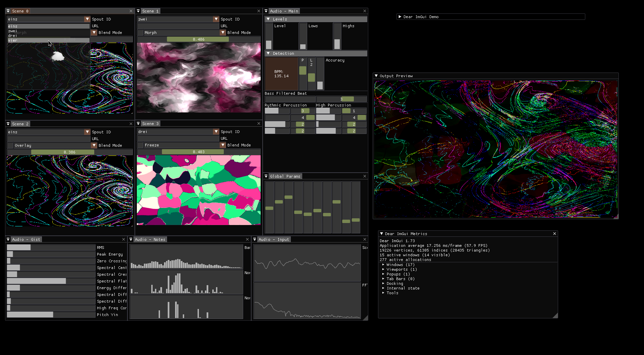Choose 'vier' in the open Spout ID list
The image size is (644, 355).
click(x=49, y=40)
